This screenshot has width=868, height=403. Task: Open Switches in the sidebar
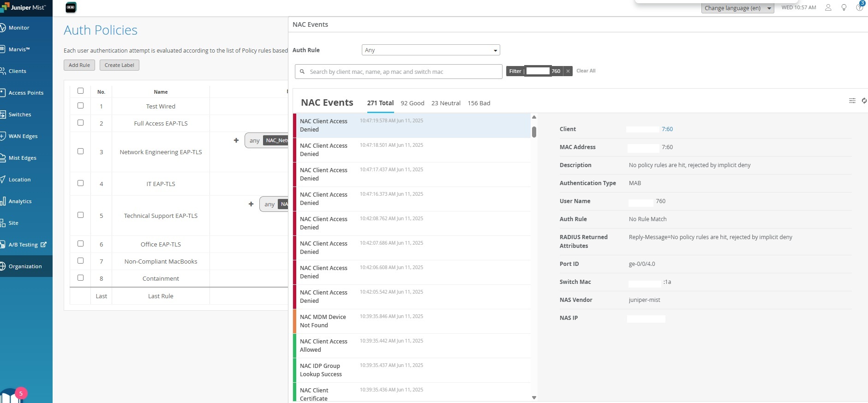(x=26, y=114)
